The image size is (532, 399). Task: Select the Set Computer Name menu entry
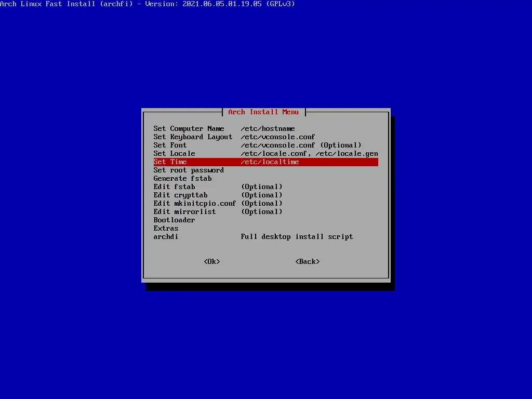[265, 129]
